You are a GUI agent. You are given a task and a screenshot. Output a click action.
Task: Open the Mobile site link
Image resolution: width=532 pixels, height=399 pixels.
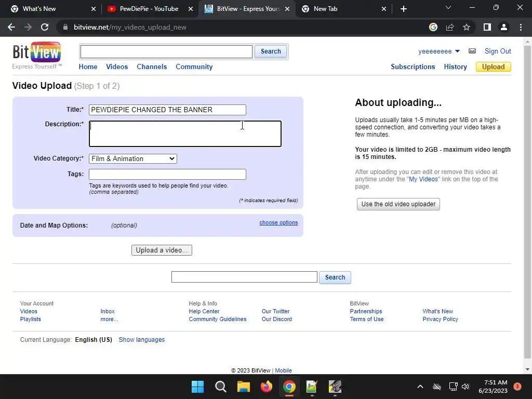point(283,370)
